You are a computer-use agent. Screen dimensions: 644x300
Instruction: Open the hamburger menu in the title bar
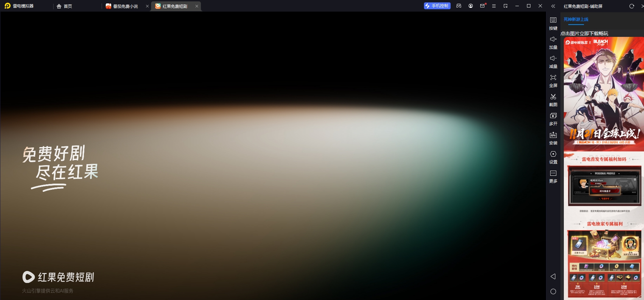point(494,6)
